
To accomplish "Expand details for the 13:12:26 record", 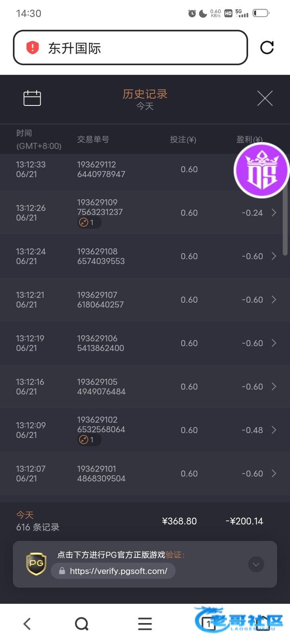I will pos(274,213).
